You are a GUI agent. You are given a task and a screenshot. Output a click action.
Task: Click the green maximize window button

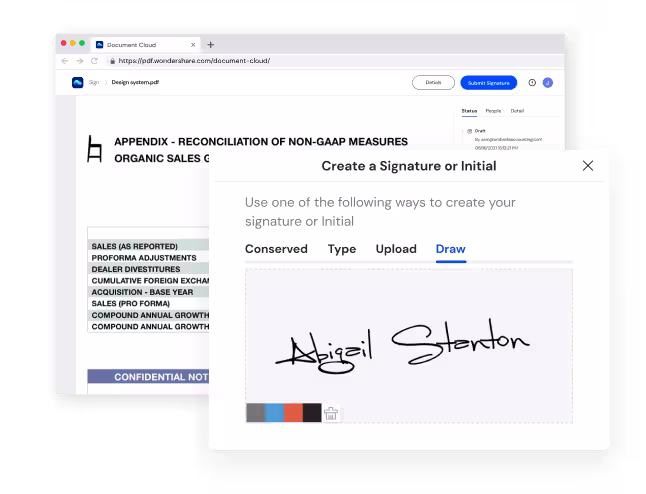(x=82, y=43)
